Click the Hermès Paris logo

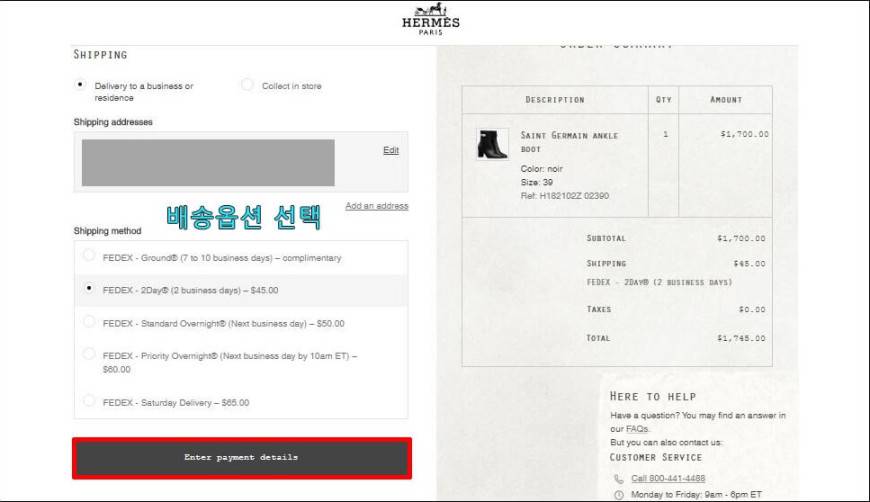[x=431, y=19]
